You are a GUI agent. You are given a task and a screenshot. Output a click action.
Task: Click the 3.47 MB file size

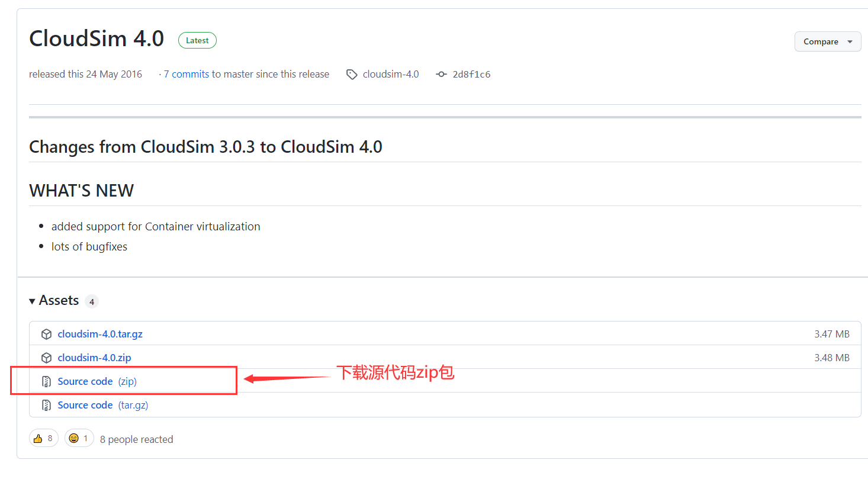pos(832,334)
